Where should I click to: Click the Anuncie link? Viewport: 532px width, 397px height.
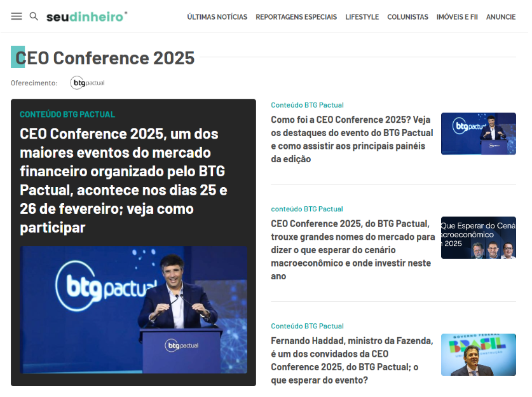point(501,17)
